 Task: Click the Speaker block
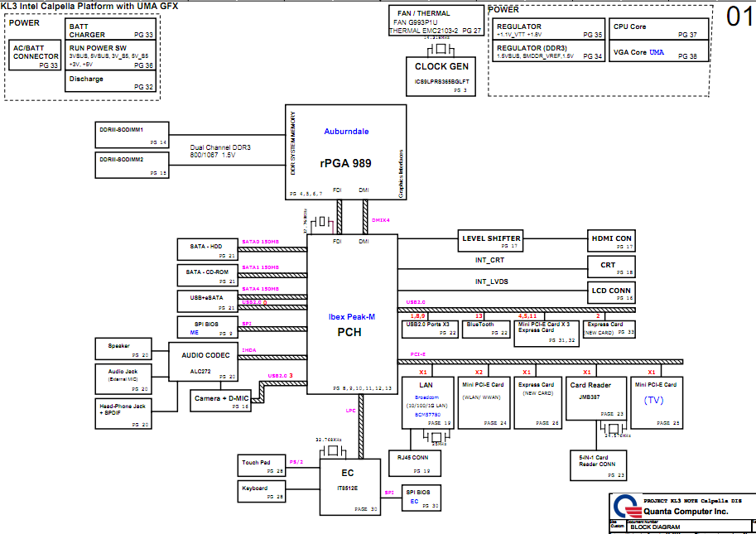coord(123,349)
